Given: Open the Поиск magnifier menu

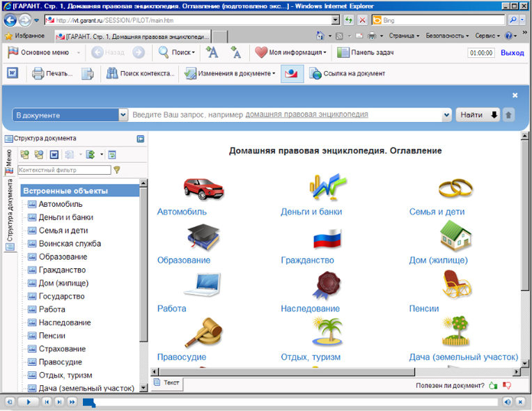Looking at the screenshot, I should [x=176, y=53].
